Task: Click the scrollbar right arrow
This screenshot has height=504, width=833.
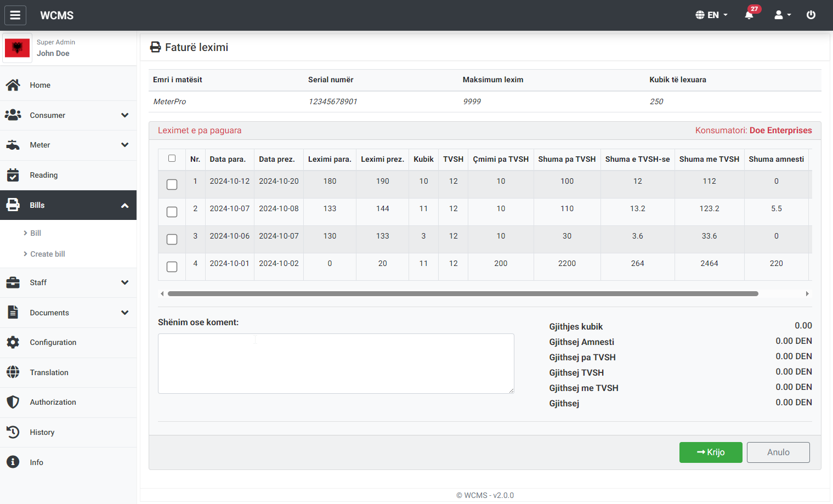Action: click(x=807, y=294)
